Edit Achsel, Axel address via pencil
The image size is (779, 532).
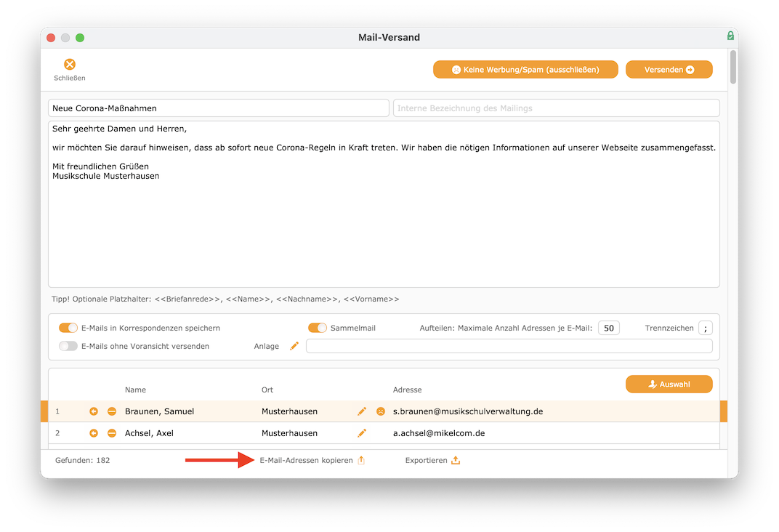(x=362, y=433)
